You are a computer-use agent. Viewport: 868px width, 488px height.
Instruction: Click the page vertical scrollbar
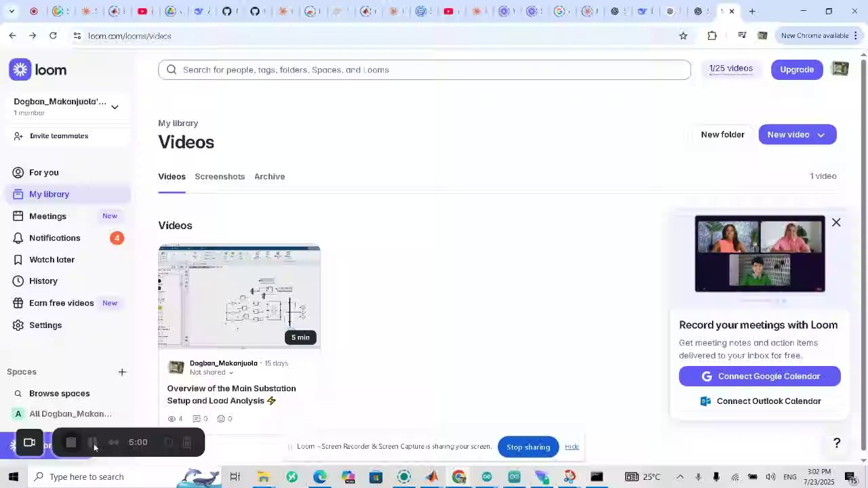863,254
